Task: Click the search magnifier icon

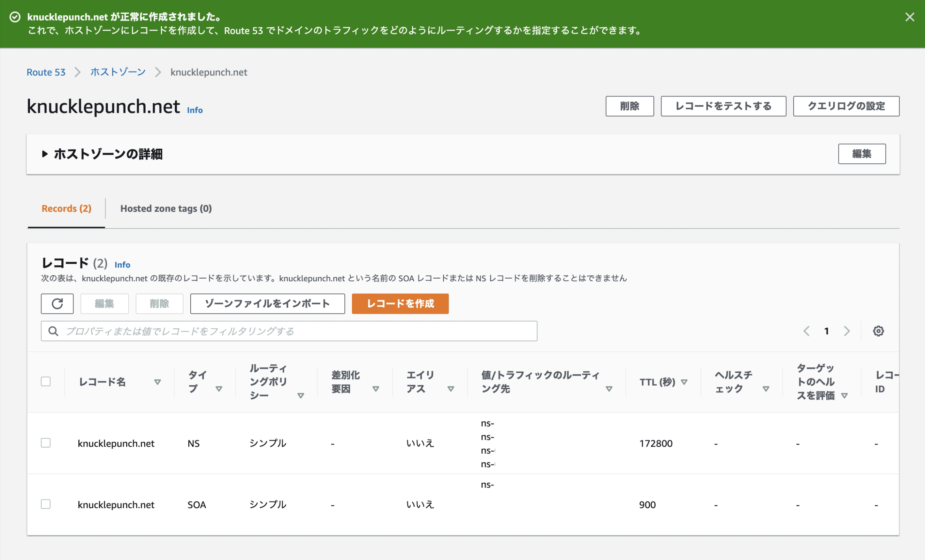Action: (x=53, y=331)
